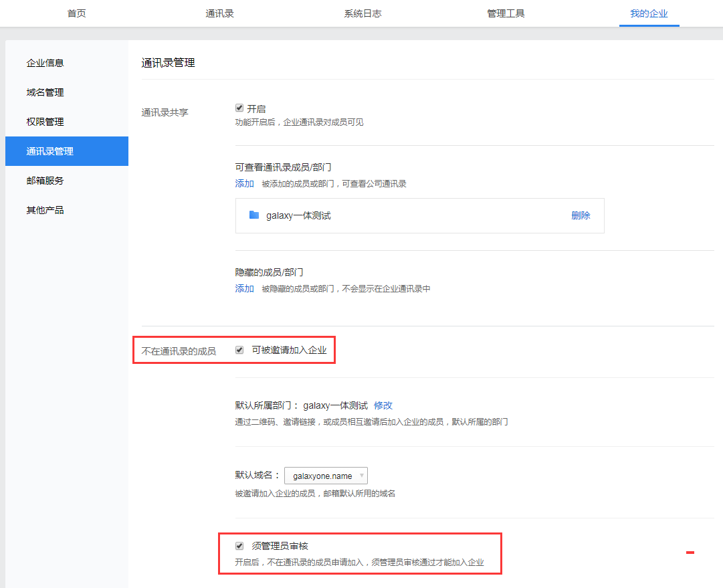Toggle the 开启 checkbox for 通讯录共享
Image resolution: width=723 pixels, height=588 pixels.
[239, 108]
